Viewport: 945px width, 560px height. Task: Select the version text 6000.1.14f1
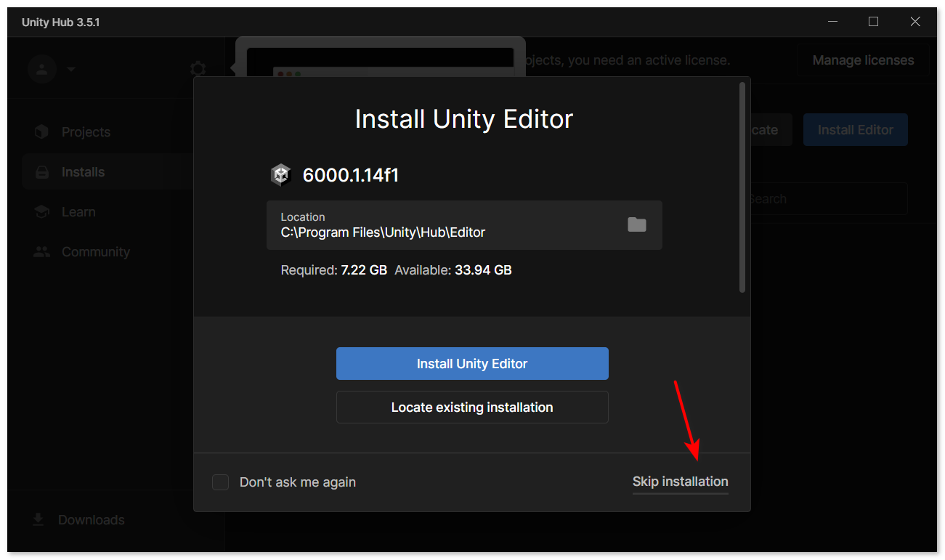(351, 175)
